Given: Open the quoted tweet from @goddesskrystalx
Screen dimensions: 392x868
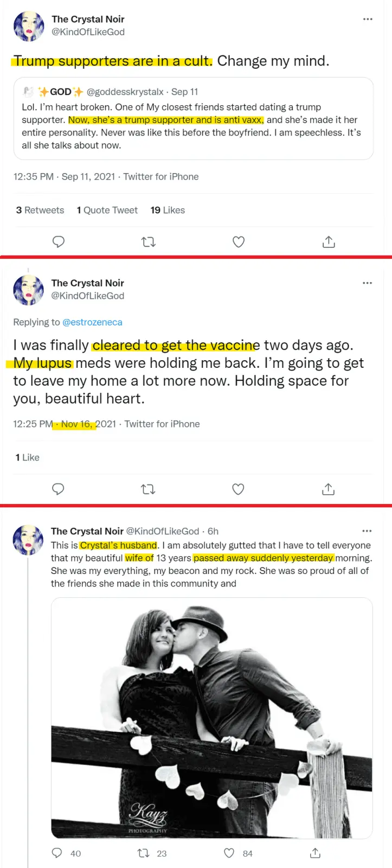Looking at the screenshot, I should click(x=193, y=126).
